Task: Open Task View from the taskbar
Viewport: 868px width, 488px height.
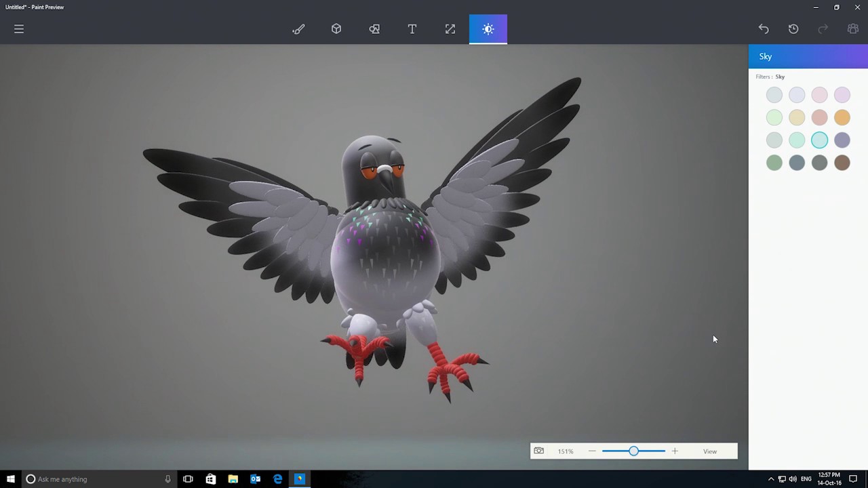Action: click(x=188, y=479)
